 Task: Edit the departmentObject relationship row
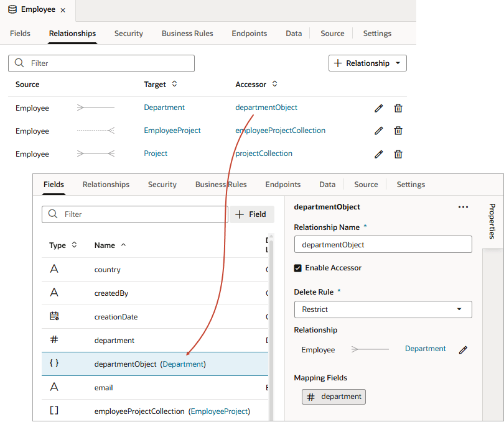point(379,108)
